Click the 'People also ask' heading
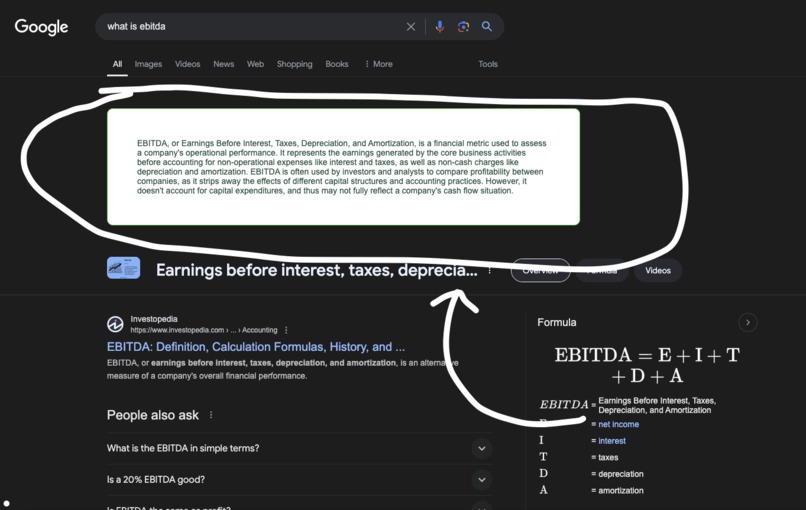806x510 pixels. point(153,415)
